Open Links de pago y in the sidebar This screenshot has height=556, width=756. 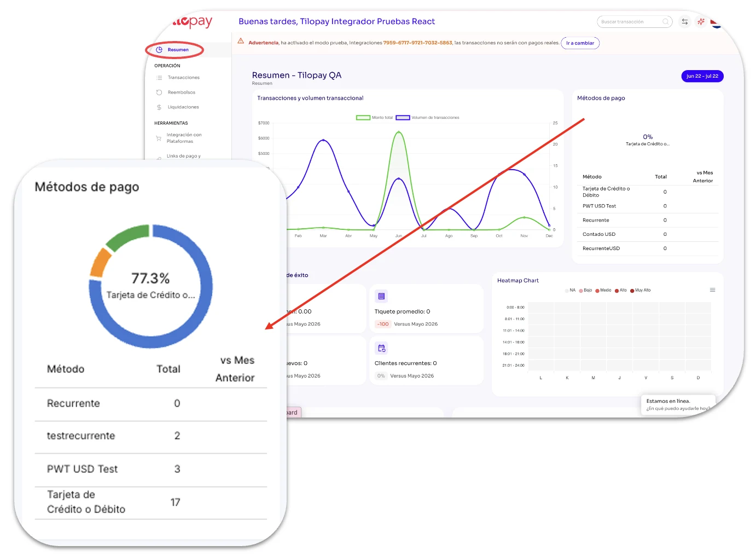tap(184, 156)
